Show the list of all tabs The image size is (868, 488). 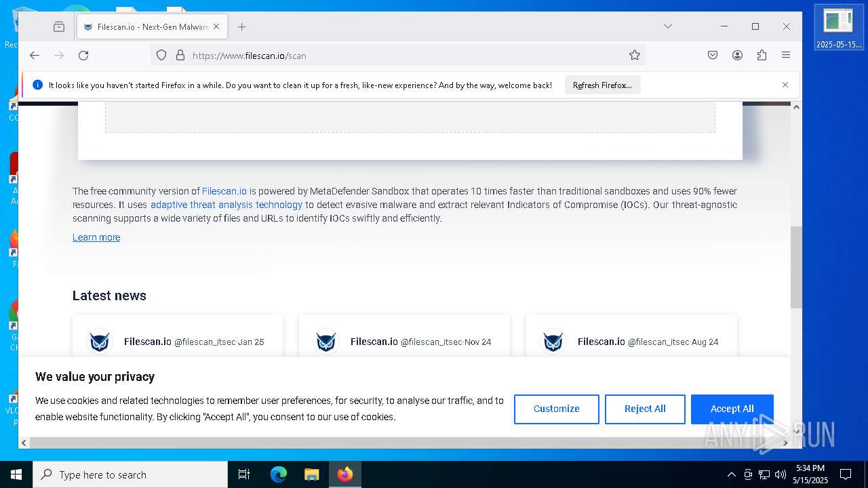668,26
